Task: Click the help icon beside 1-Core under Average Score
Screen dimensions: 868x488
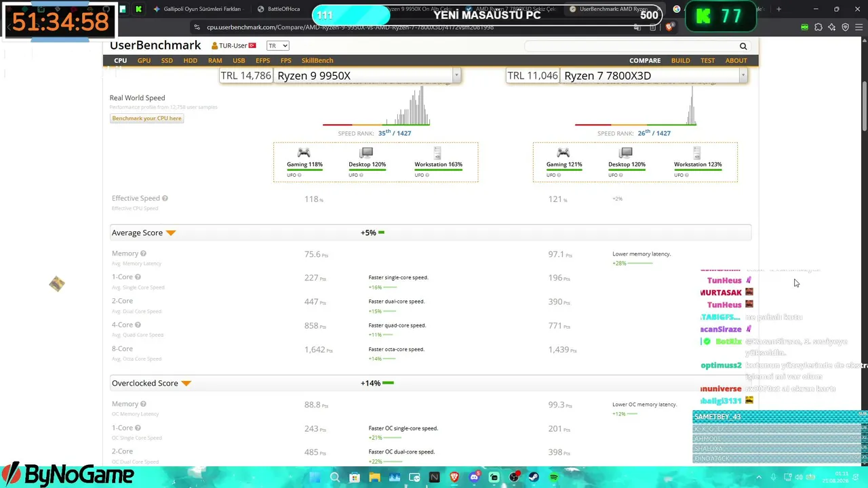Action: click(x=138, y=277)
